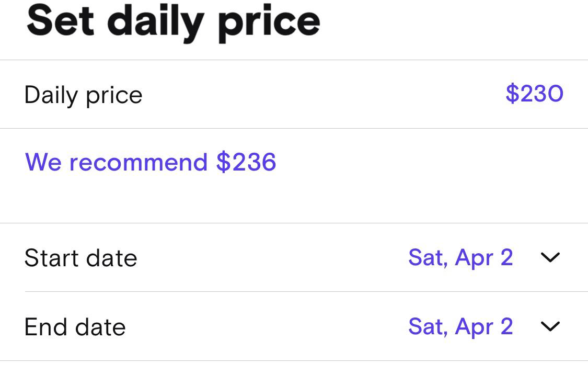This screenshot has width=588, height=374.
Task: Expand the End date dropdown chevron
Action: point(550,326)
